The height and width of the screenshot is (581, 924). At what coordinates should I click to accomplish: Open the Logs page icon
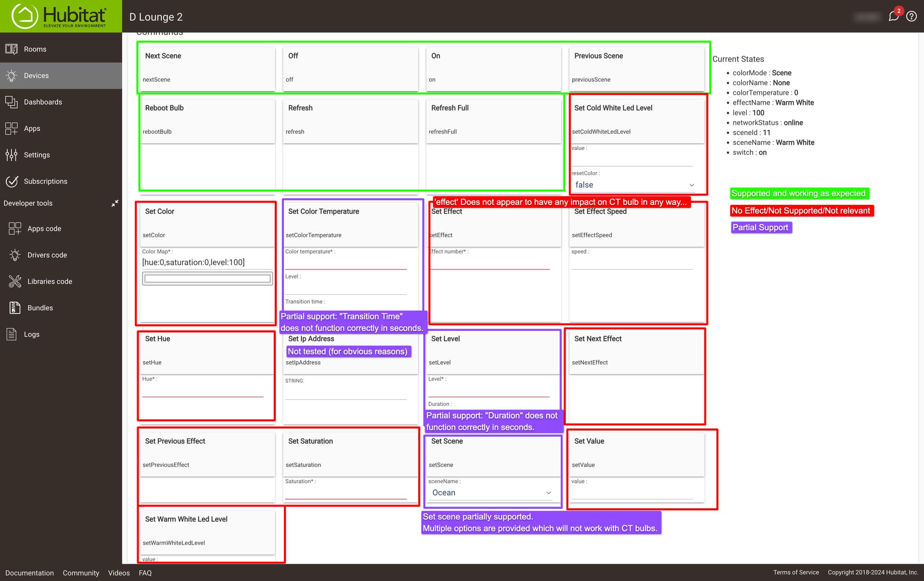(12, 334)
